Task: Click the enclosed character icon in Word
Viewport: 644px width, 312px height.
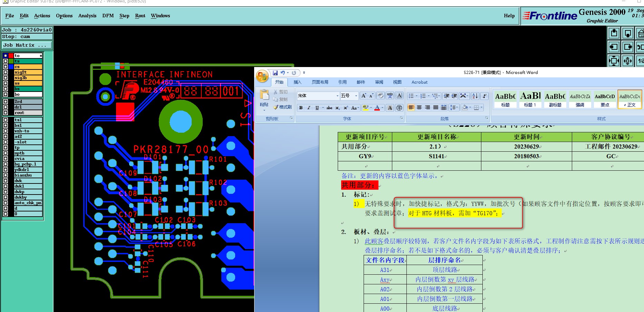Action: pyautogui.click(x=399, y=108)
